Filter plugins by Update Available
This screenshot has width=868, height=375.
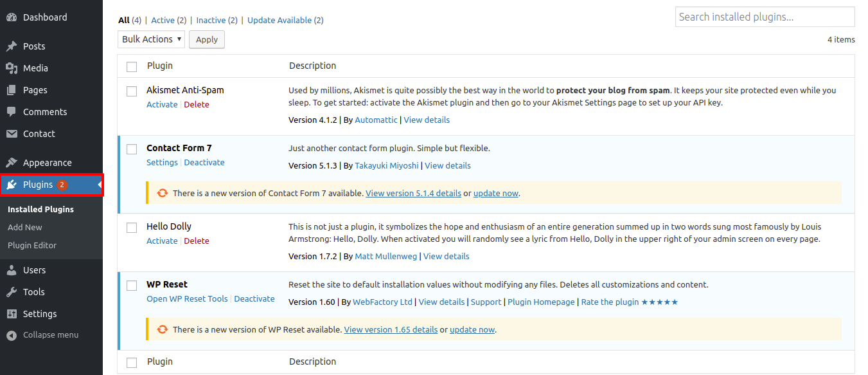click(279, 21)
